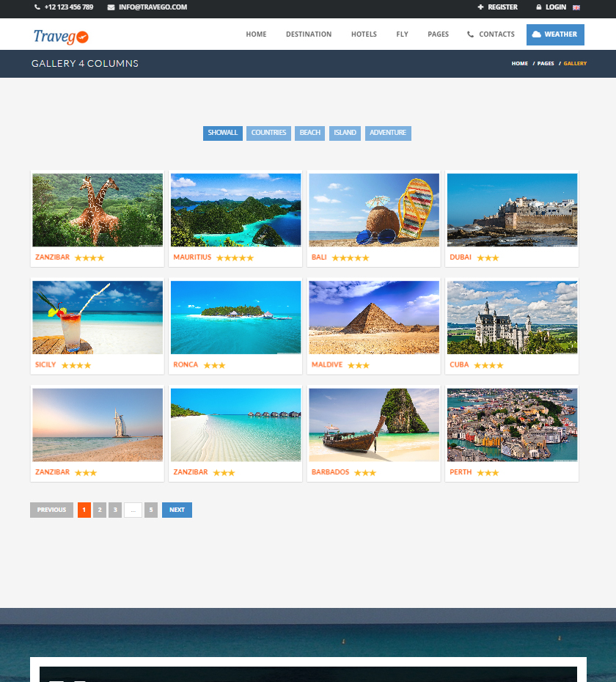Click the Travego logo
The height and width of the screenshot is (682, 616).
(x=61, y=37)
